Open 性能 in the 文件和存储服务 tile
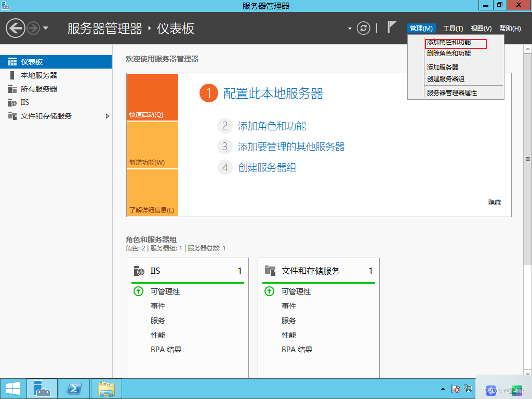Screen dimensions: 532x399 (x=289, y=335)
